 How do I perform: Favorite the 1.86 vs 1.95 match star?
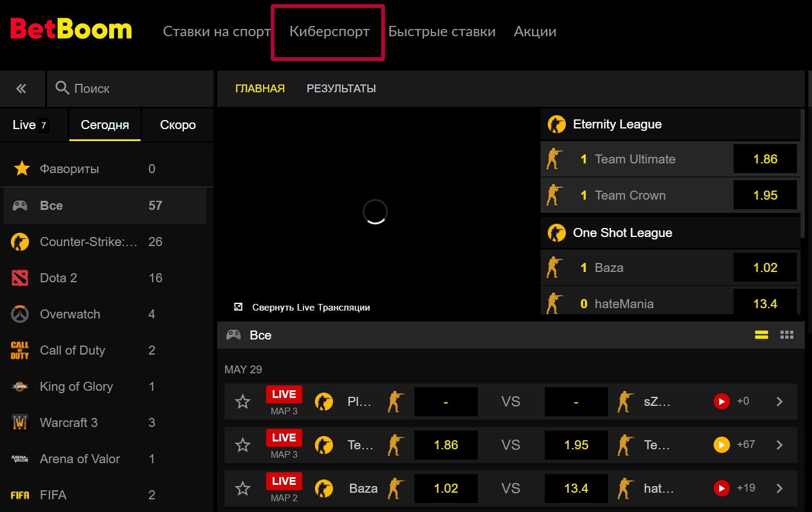pyautogui.click(x=243, y=444)
